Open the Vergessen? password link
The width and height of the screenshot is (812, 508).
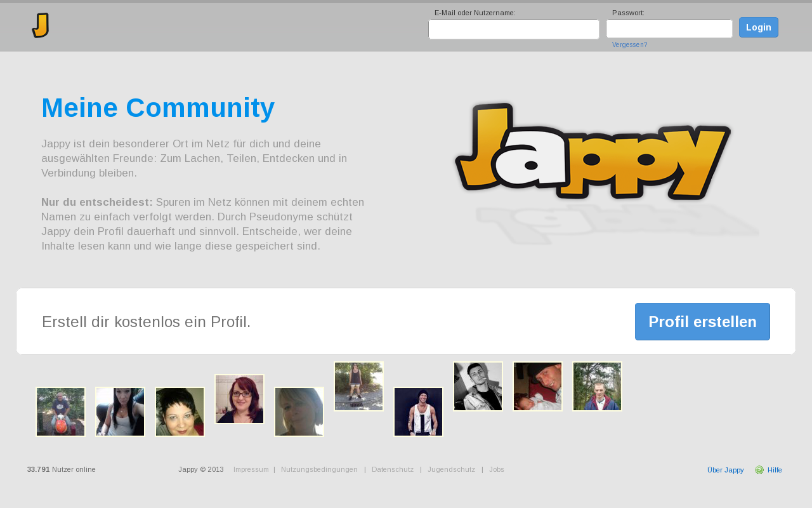pyautogui.click(x=629, y=45)
